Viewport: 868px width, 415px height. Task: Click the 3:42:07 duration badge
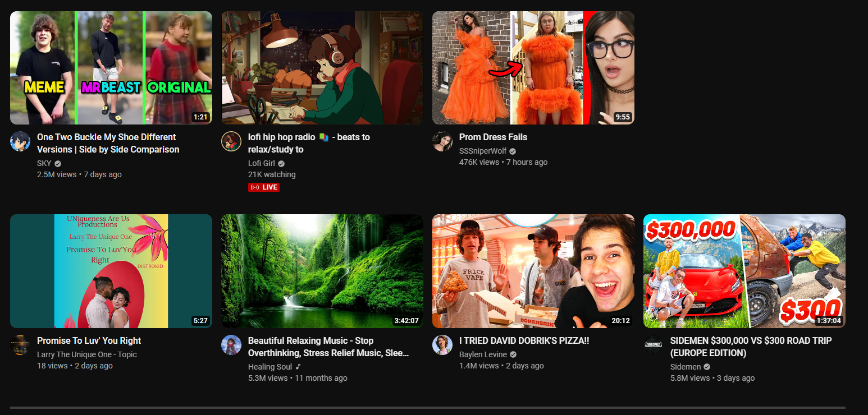point(406,321)
